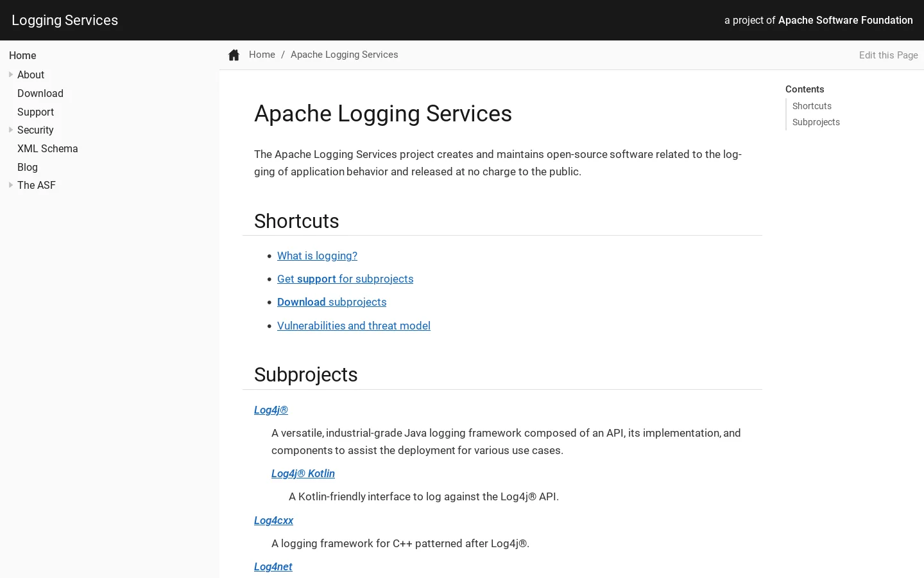924x578 pixels.
Task: Click the 'A logging framework for C++' description
Action: (x=400, y=543)
